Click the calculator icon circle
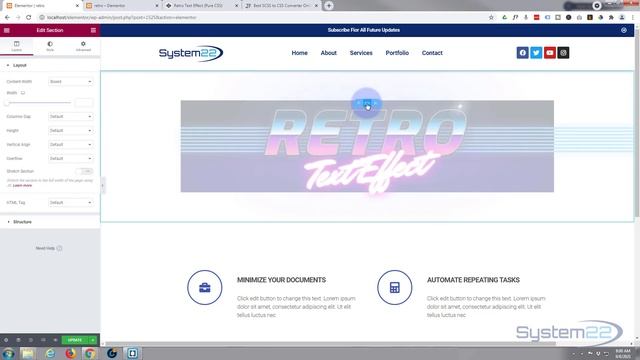Viewport: 640px width, 360px height. coord(394,287)
